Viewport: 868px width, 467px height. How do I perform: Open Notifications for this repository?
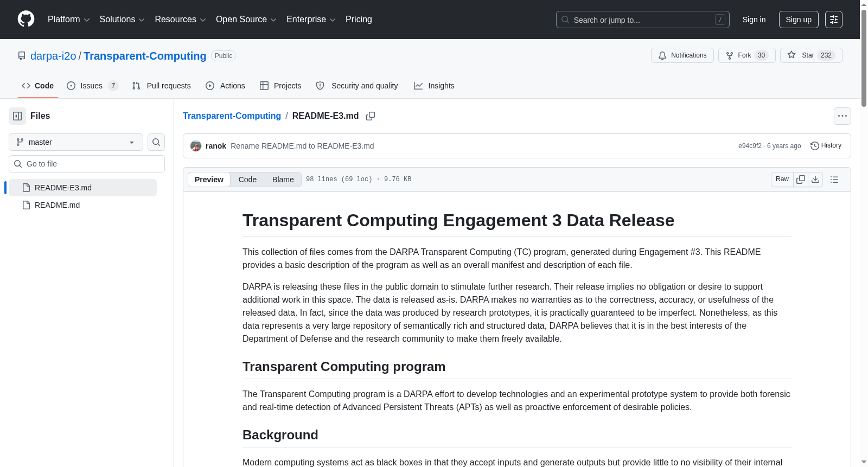(x=682, y=55)
